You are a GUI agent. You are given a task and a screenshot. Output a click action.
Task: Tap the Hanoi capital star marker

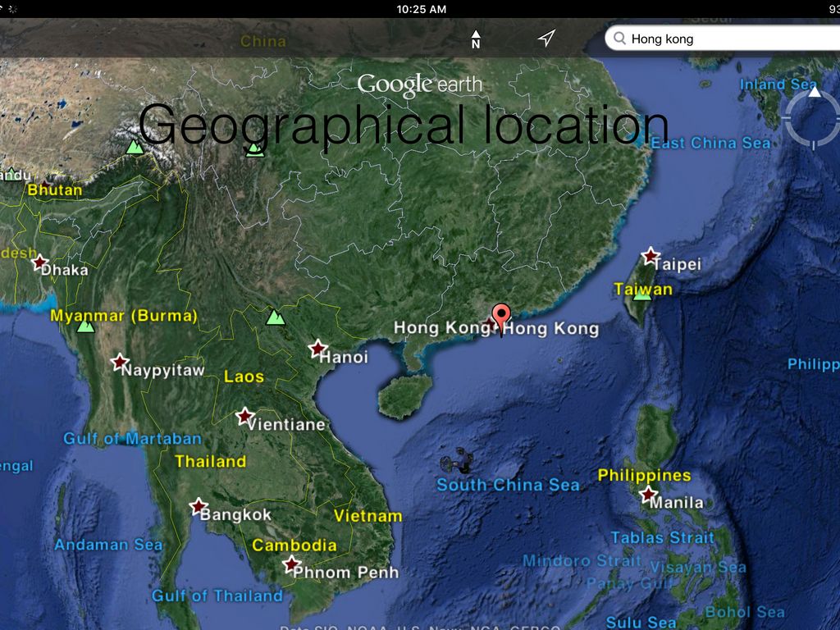(318, 349)
